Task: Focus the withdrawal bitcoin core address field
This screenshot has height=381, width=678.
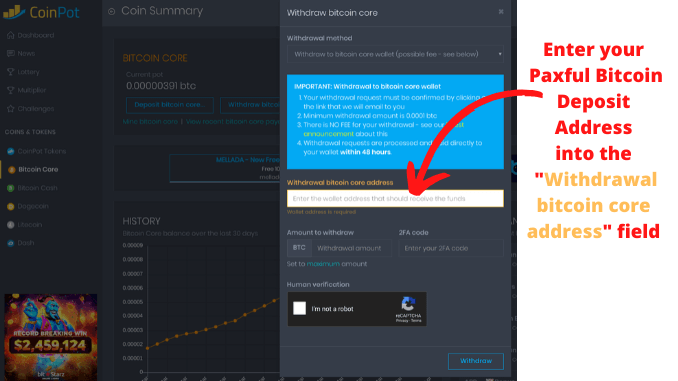Action: 395,199
